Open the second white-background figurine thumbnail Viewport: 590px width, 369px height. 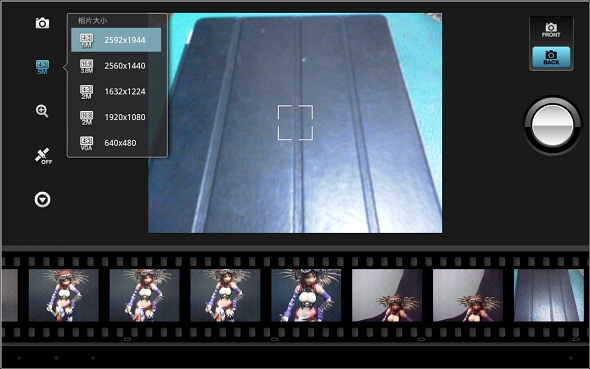(468, 295)
